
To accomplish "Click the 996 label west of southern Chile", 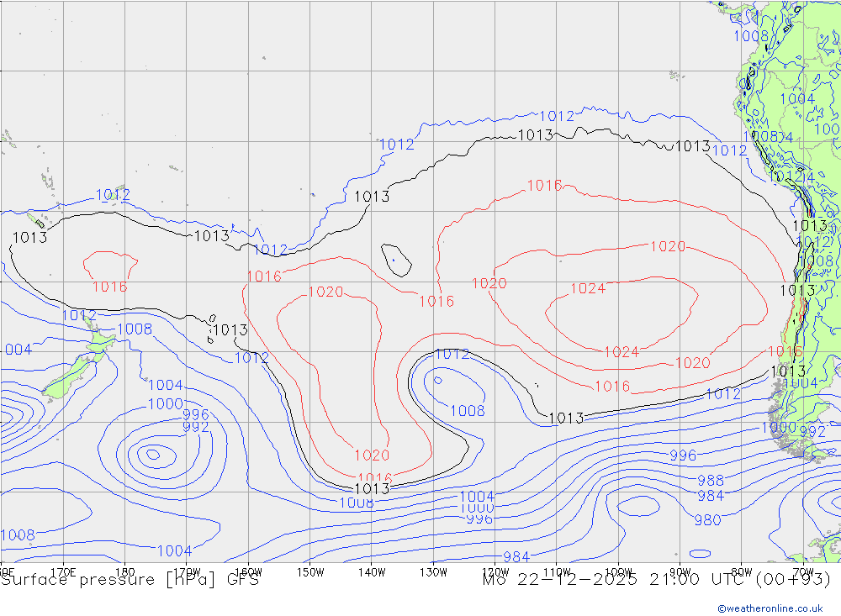I will pos(683,455).
